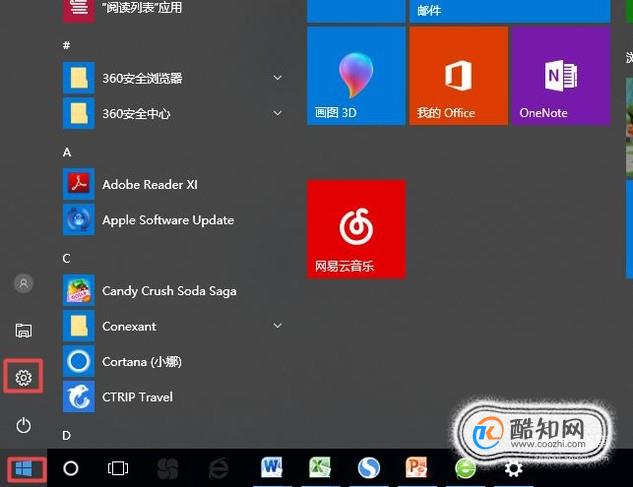Click the Windows Start button
633x487 pixels.
[x=24, y=469]
